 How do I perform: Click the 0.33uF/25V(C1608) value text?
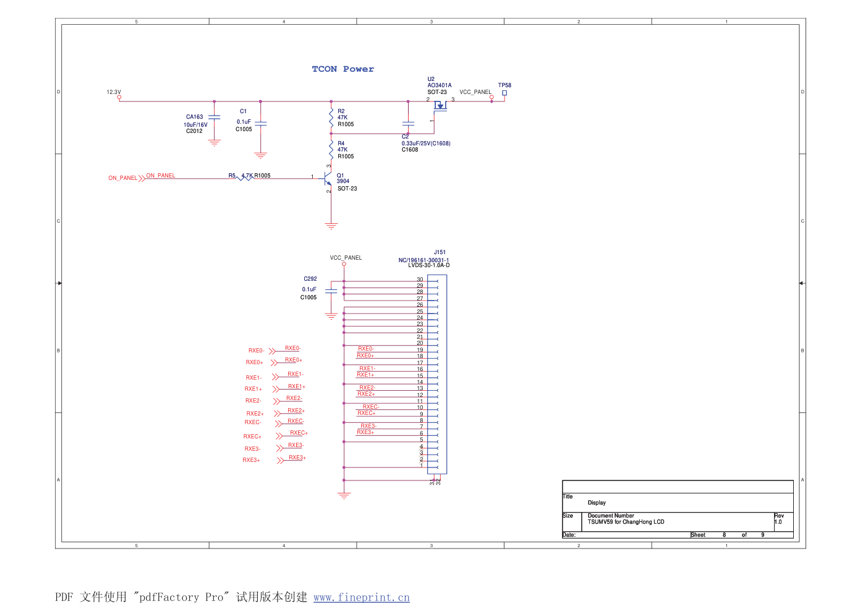(x=426, y=143)
